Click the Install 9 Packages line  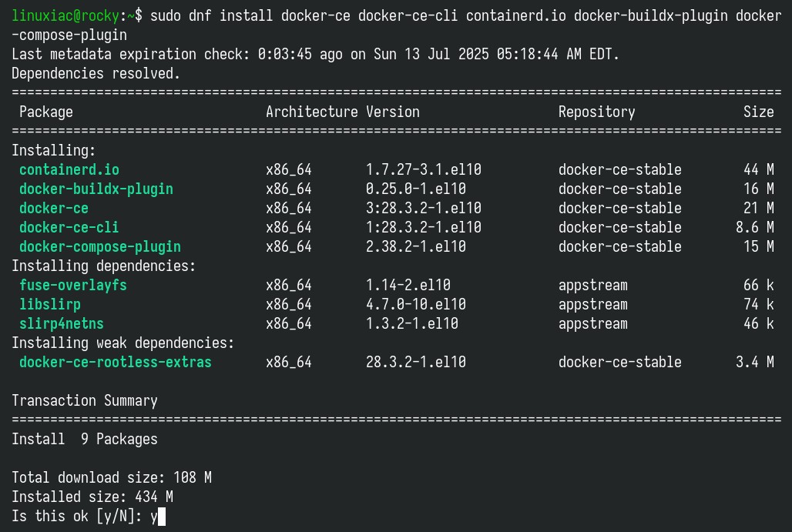84,439
